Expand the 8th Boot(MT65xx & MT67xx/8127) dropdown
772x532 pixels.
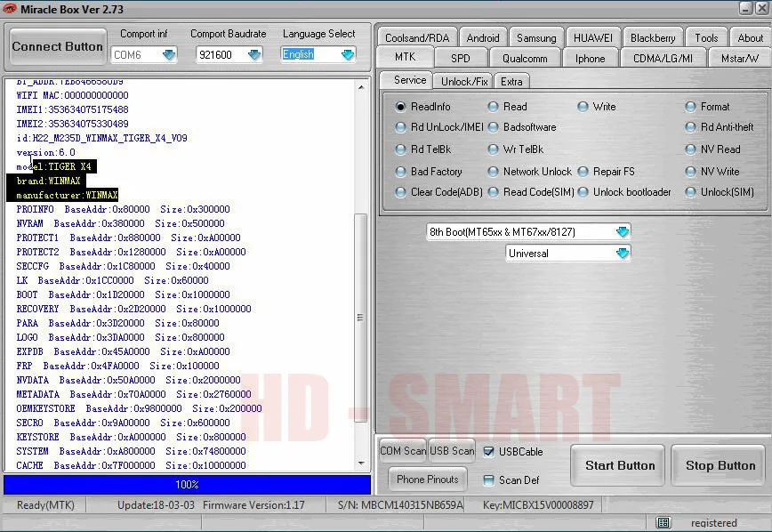(623, 231)
